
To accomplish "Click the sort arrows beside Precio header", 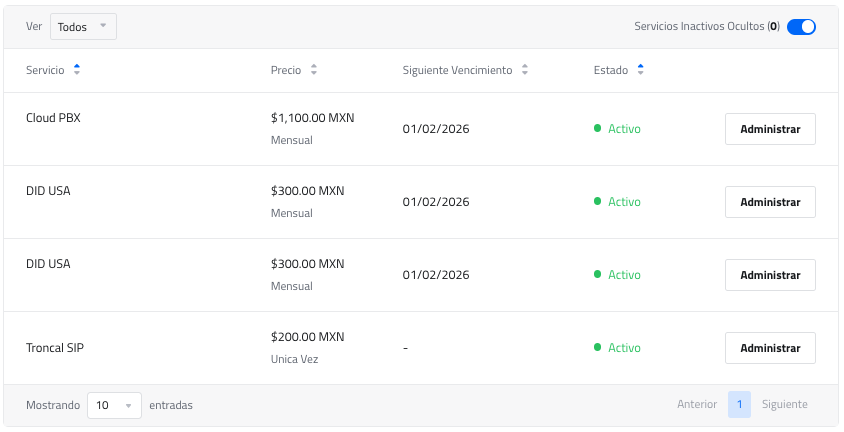I will click(314, 70).
